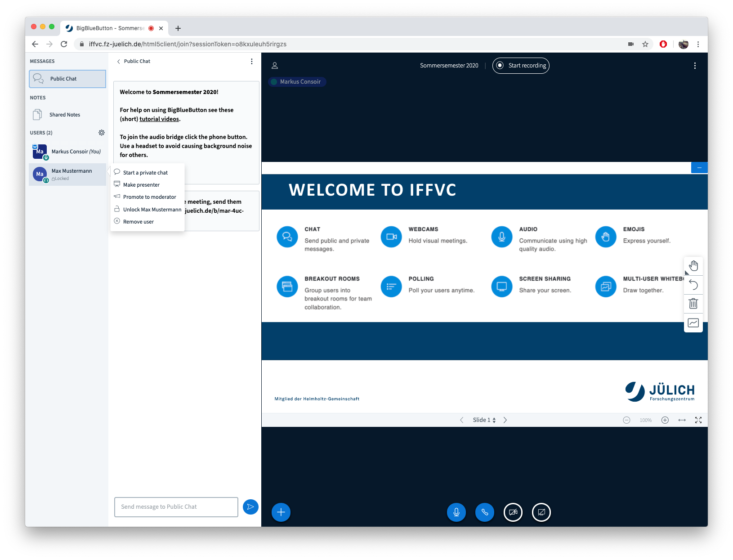Open manage users gear icon
The height and width of the screenshot is (560, 733).
102,133
